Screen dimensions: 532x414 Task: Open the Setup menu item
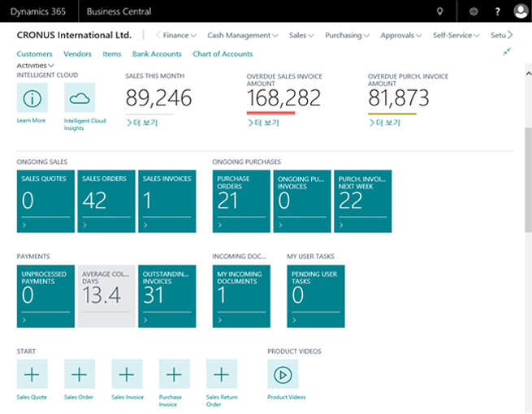click(x=498, y=35)
